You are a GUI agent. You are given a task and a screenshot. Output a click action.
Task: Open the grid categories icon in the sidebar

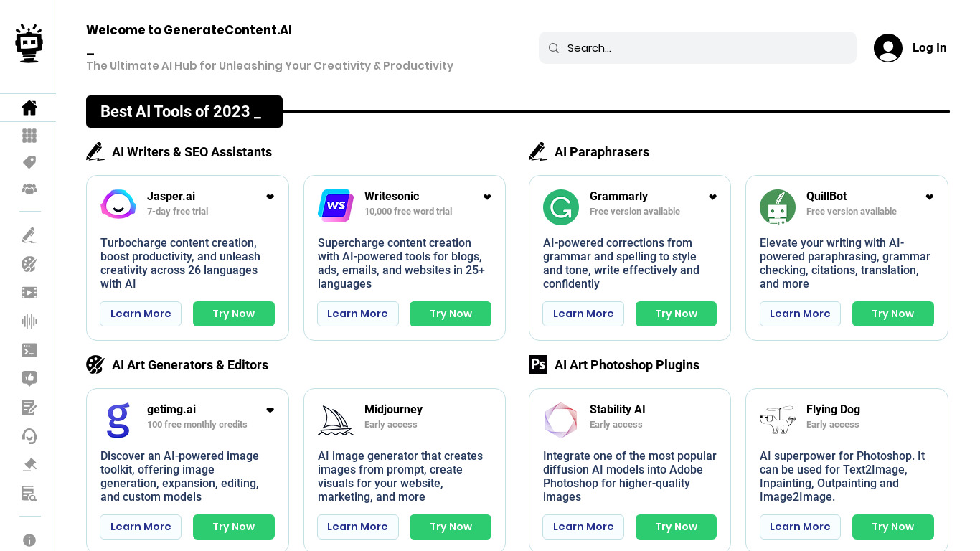29,136
